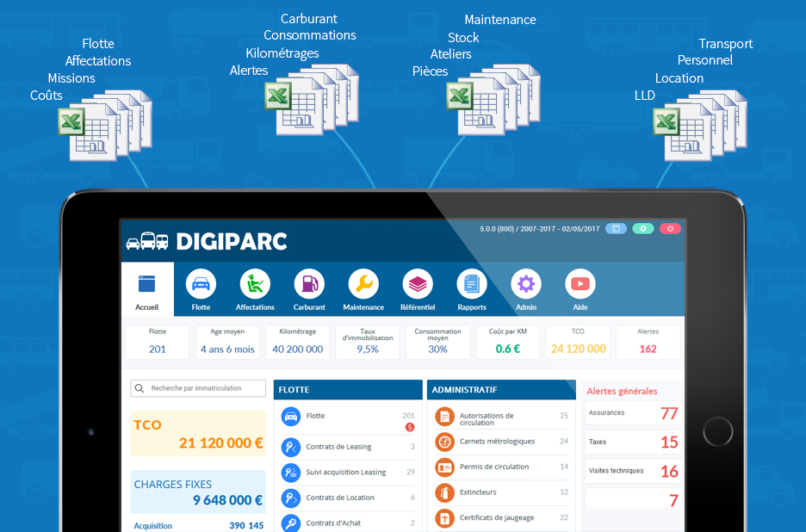Click the Permis de circulation card icon

click(444, 467)
